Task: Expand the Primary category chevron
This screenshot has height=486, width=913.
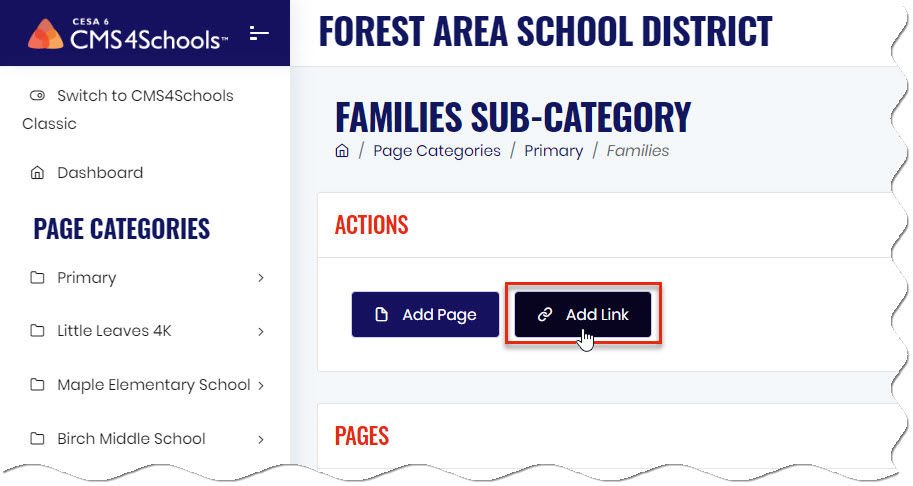Action: [x=261, y=278]
